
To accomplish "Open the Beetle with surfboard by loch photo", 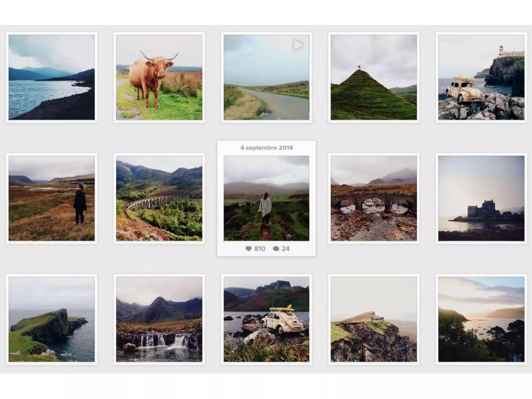I will (x=266, y=319).
